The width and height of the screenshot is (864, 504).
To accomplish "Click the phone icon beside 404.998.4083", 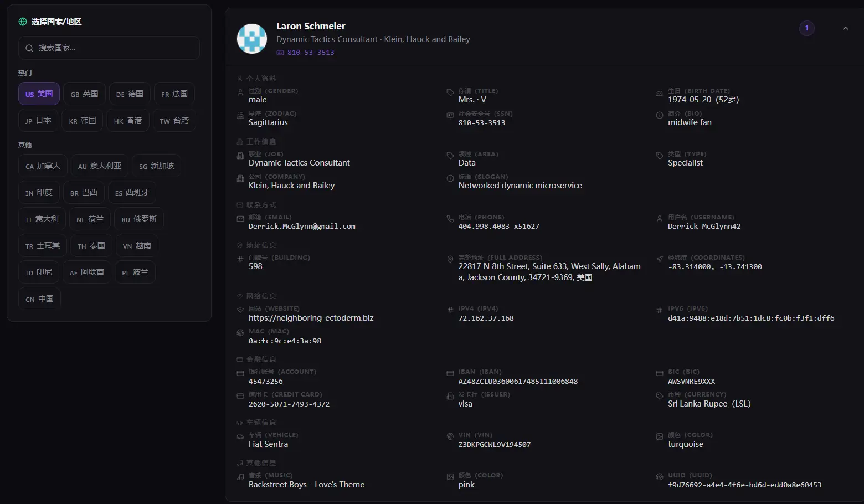I will pyautogui.click(x=450, y=219).
